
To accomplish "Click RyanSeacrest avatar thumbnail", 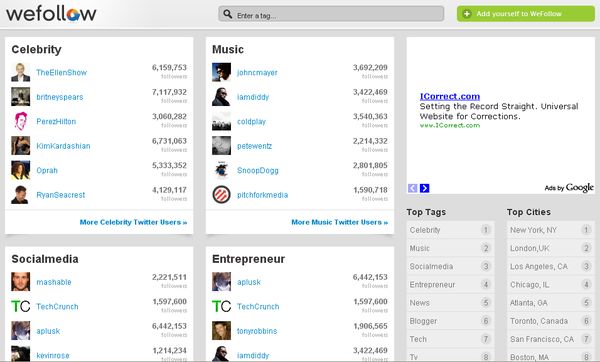I will [21, 195].
